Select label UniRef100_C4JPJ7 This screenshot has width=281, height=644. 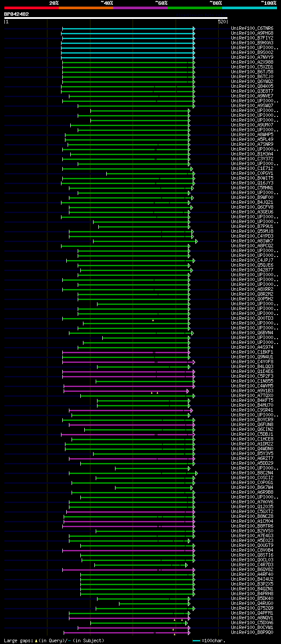pyautogui.click(x=252, y=260)
